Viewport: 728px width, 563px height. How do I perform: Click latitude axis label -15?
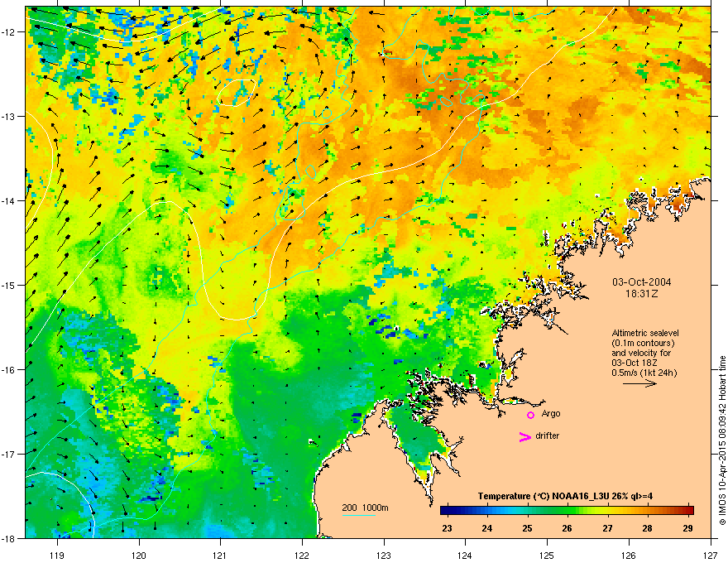8,285
